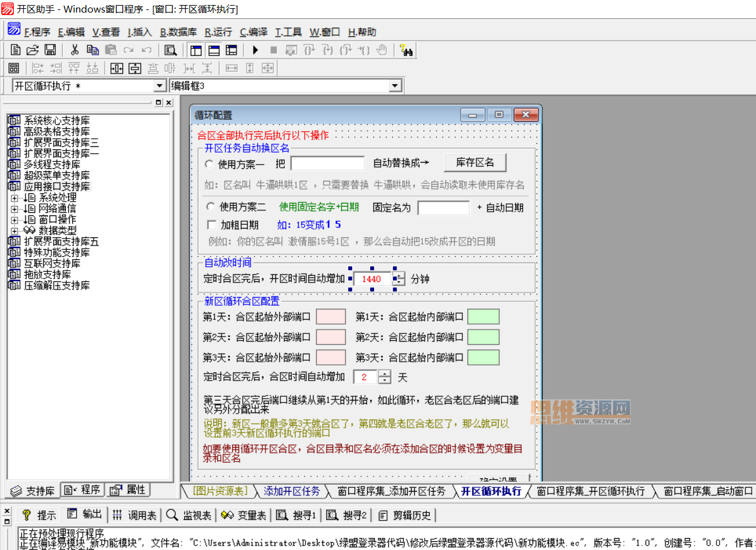Click the 固定名为 input field

pos(444,208)
